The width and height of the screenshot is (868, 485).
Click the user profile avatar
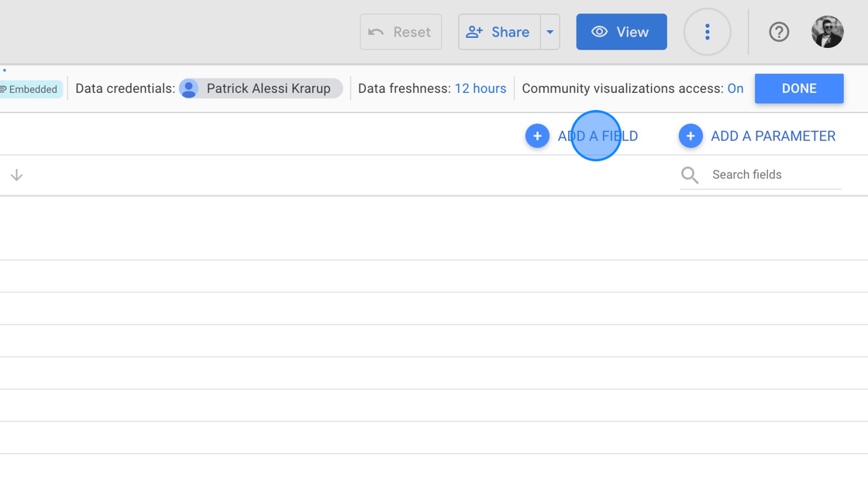(827, 32)
